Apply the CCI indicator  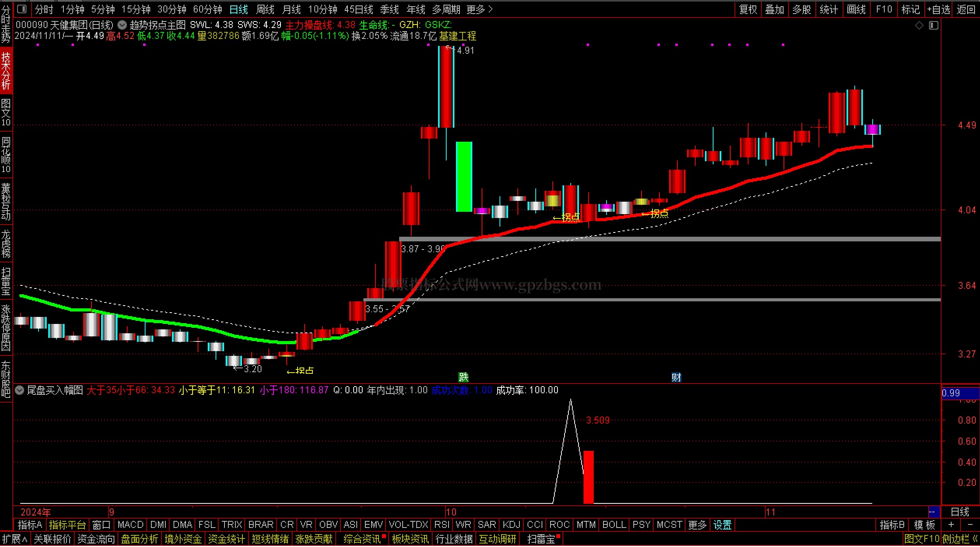click(x=535, y=525)
